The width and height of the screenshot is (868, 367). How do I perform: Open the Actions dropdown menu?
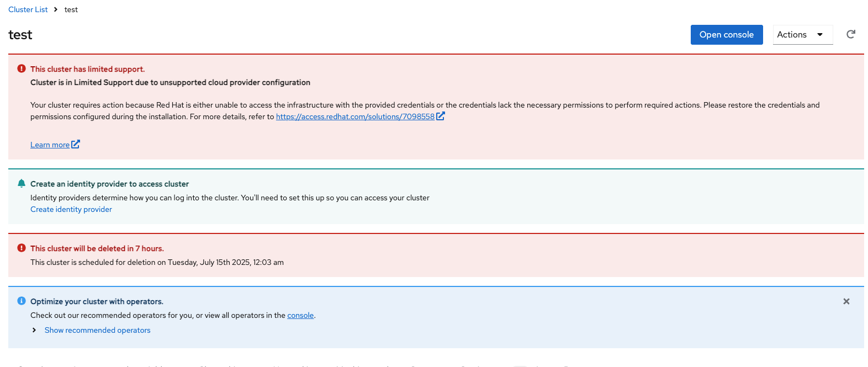802,35
